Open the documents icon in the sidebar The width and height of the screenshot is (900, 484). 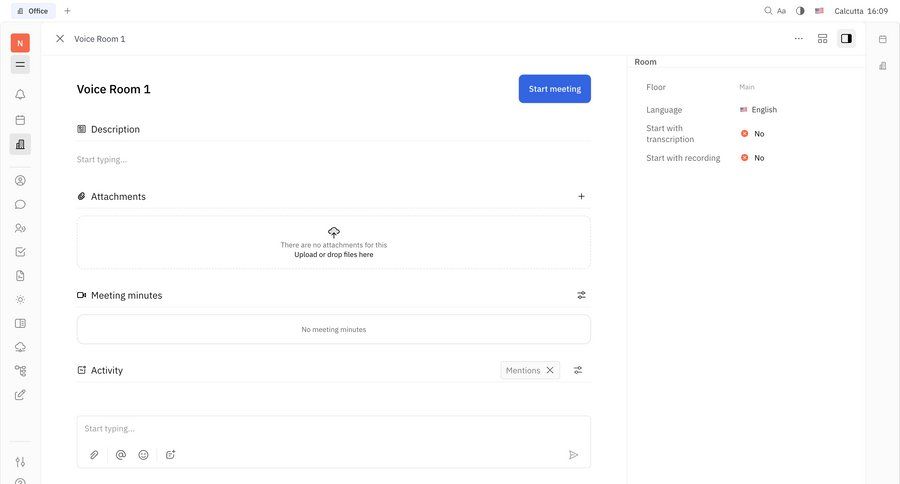coord(20,276)
